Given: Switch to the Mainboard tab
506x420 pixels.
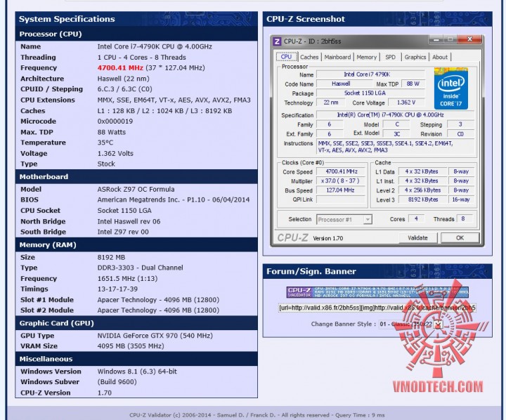Looking at the screenshot, I should pyautogui.click(x=337, y=57).
